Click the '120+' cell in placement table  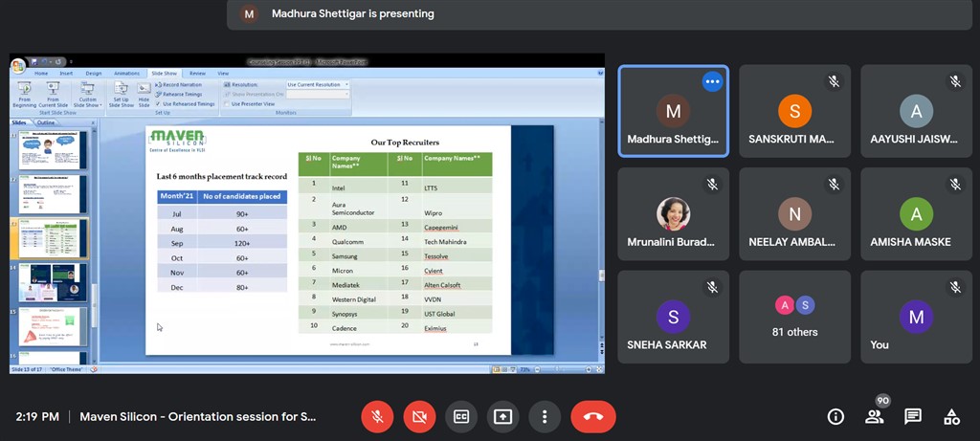[242, 244]
